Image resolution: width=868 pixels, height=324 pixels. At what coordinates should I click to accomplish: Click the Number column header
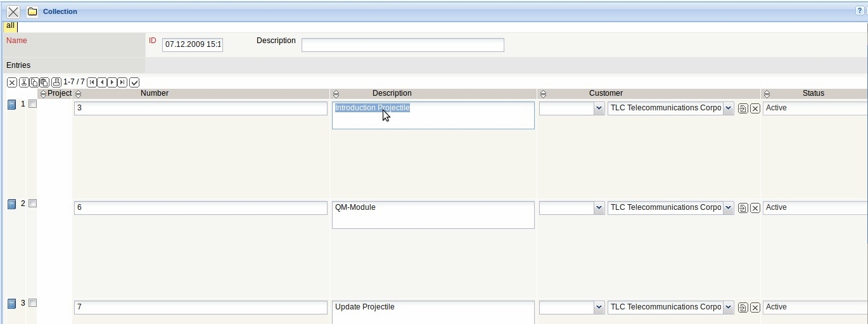155,93
